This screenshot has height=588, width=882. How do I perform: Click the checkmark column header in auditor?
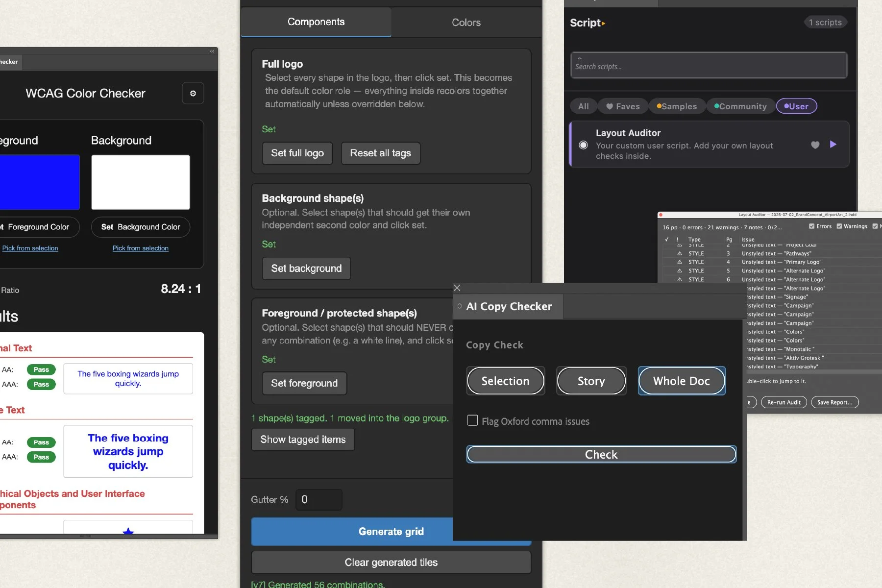point(667,240)
